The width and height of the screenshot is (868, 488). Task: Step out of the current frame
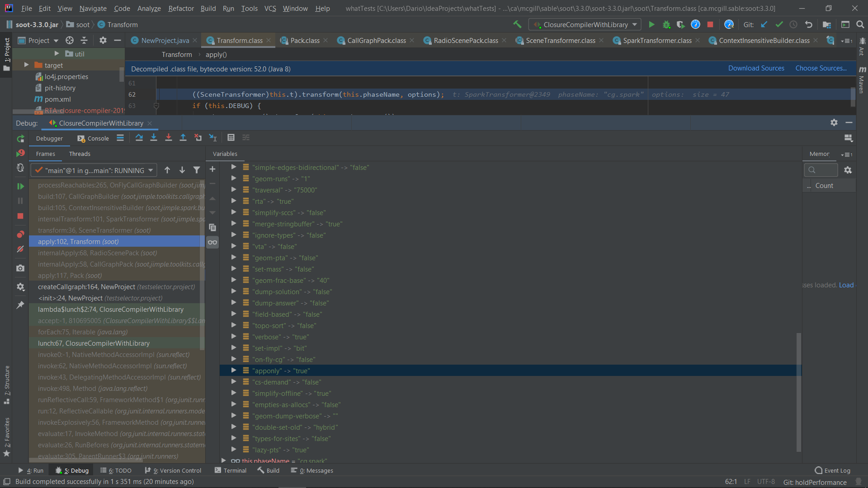[183, 137]
